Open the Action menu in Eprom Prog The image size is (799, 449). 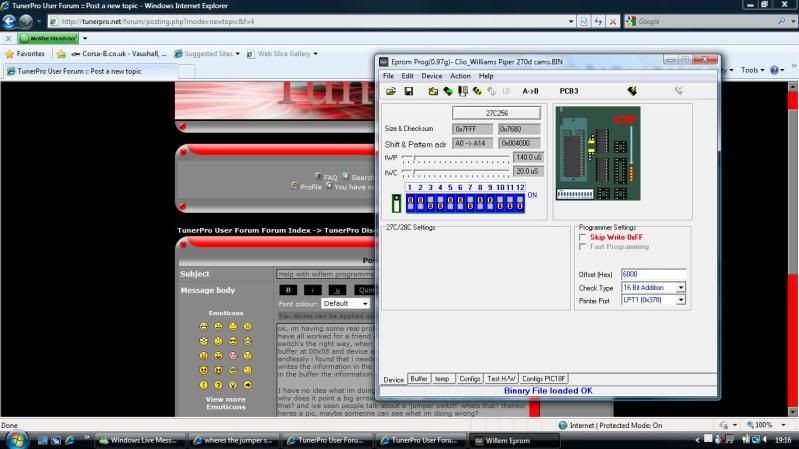point(460,76)
